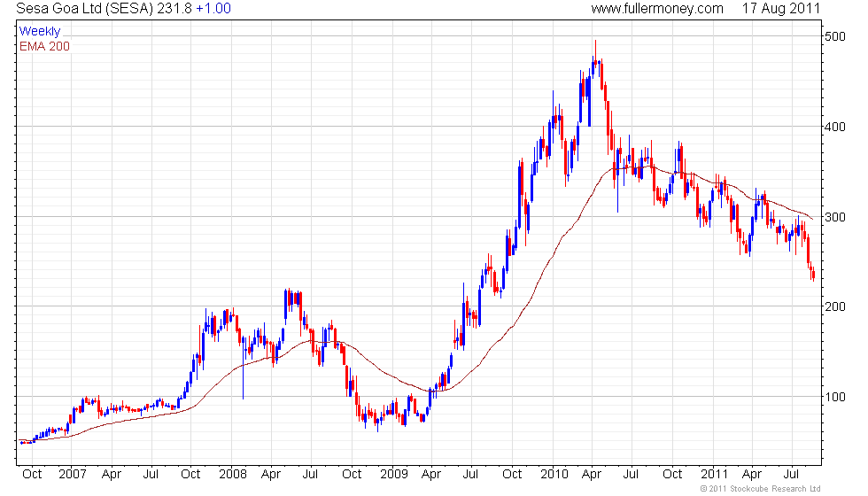Screen dimensions: 868x496
Task: Click the 2007 year label on time axis
Action: click(x=73, y=475)
